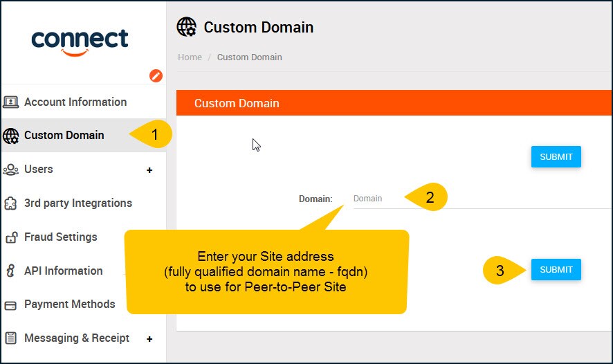Click the Custom Domain page title

coord(258,28)
